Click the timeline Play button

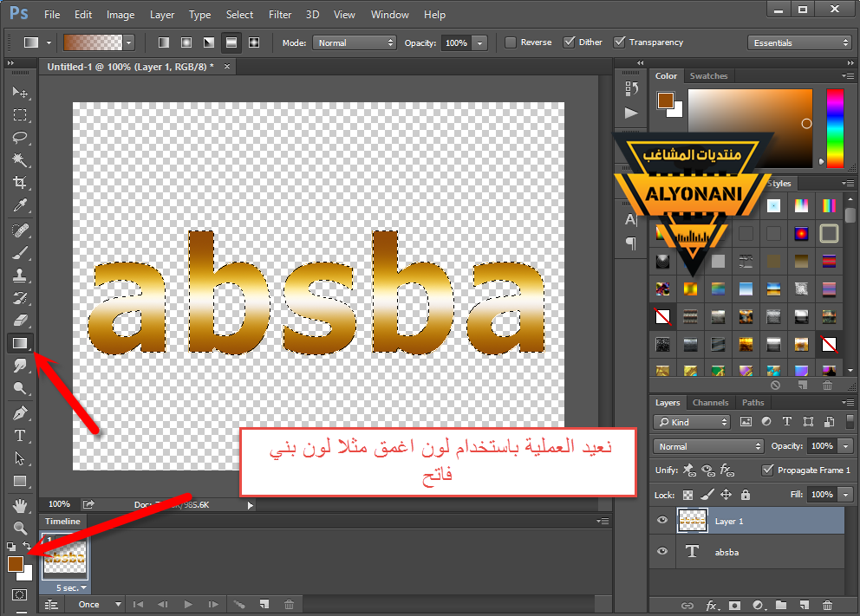click(x=187, y=604)
